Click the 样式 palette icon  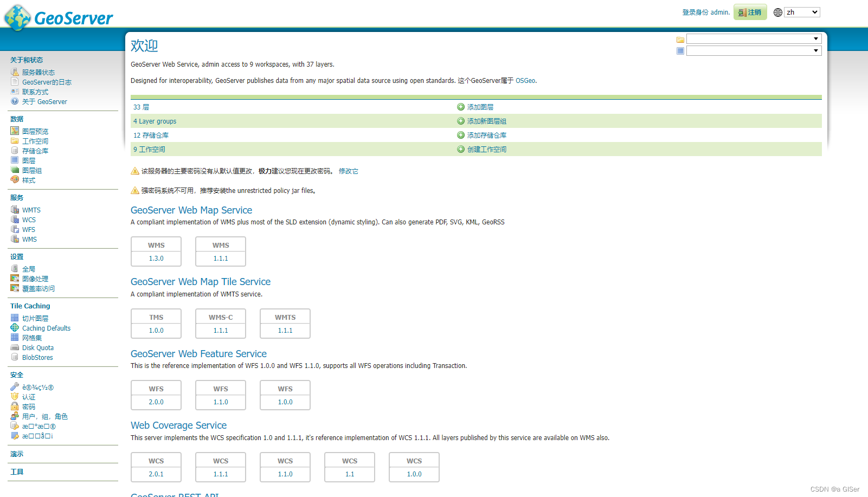[x=15, y=180]
